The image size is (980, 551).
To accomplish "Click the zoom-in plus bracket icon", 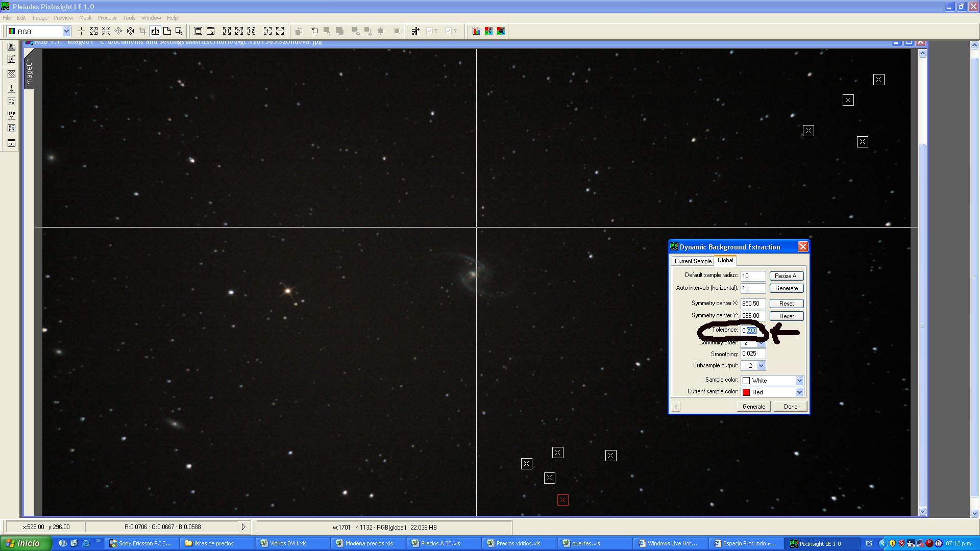I will pyautogui.click(x=267, y=31).
